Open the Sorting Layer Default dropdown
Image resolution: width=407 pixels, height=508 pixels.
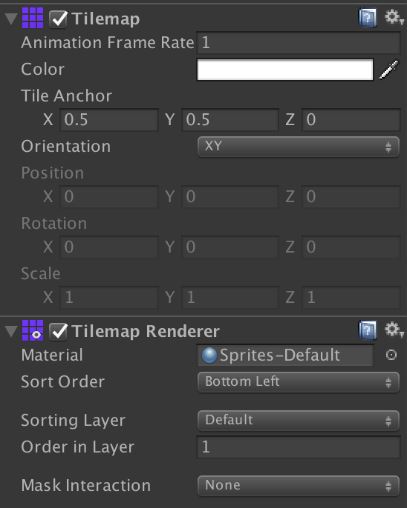298,420
